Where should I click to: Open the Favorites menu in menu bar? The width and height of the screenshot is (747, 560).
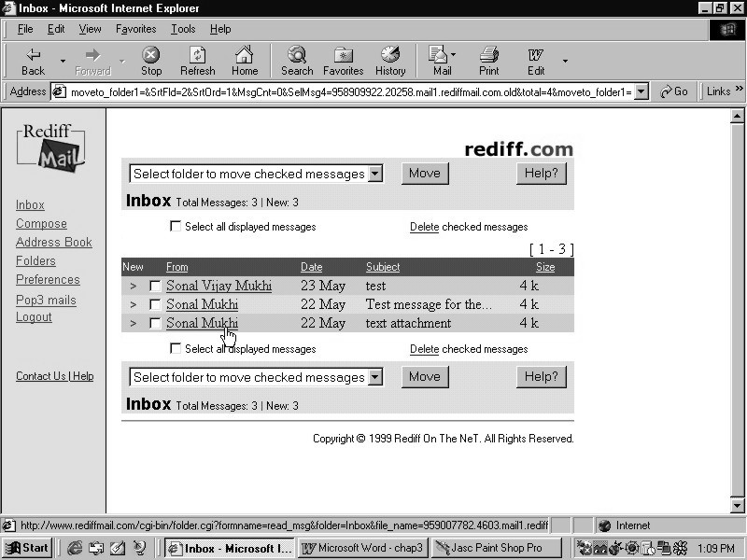point(135,29)
